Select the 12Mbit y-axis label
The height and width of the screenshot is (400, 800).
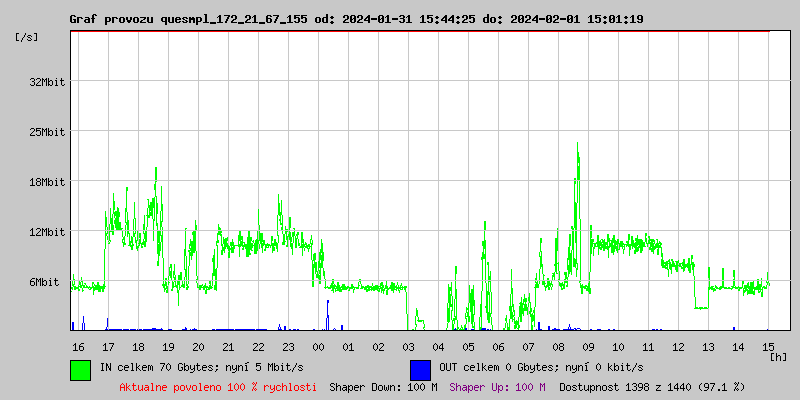pos(47,232)
